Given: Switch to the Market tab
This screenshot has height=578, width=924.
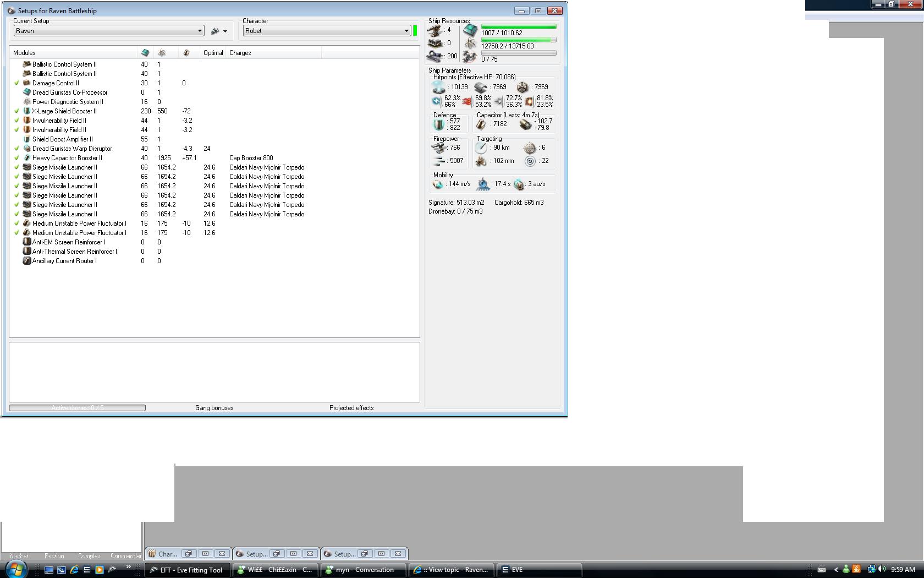Looking at the screenshot, I should pyautogui.click(x=19, y=556).
